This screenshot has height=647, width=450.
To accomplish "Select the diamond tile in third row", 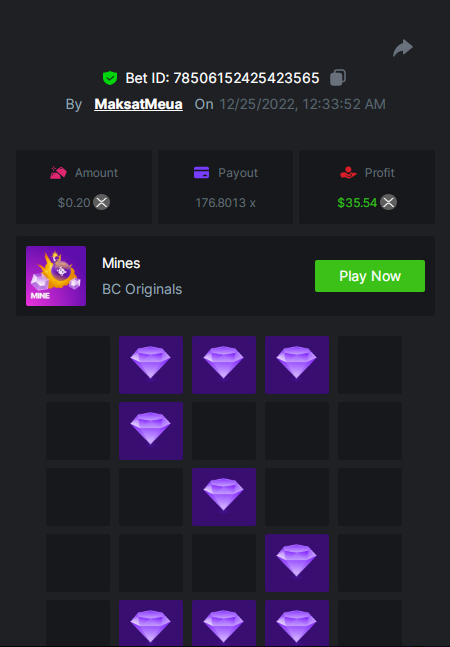I will [x=224, y=497].
